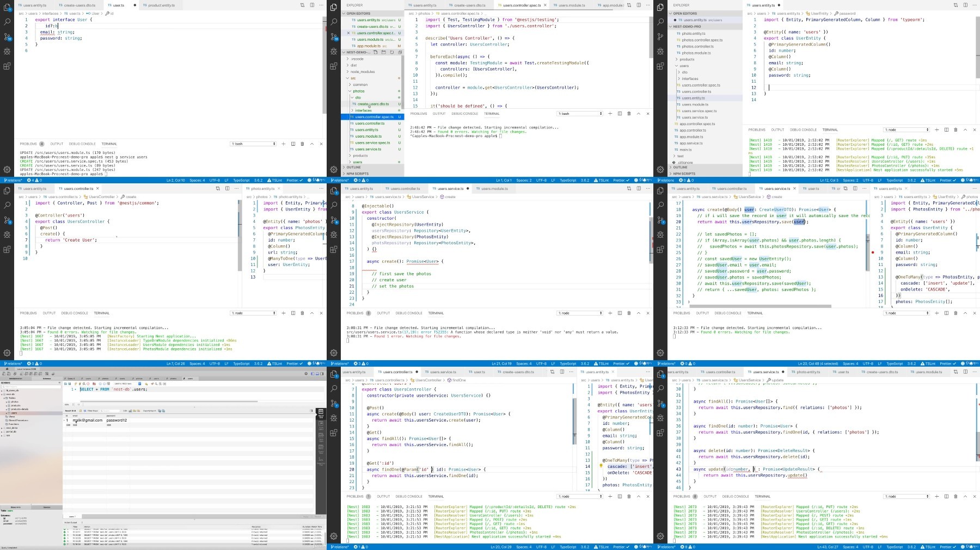Open Extensions view in users.controller.spec.ts frame

coord(334,66)
